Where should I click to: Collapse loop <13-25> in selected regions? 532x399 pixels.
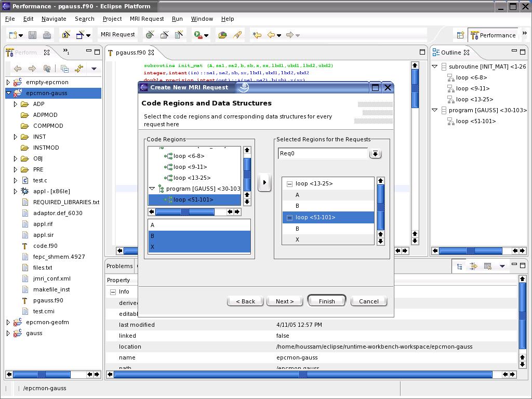289,184
